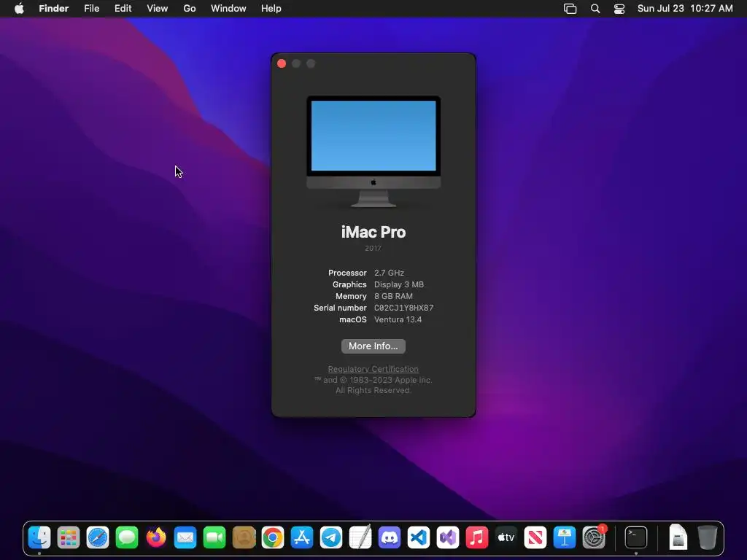
Task: Click the iMac Pro title text
Action: [x=373, y=232]
